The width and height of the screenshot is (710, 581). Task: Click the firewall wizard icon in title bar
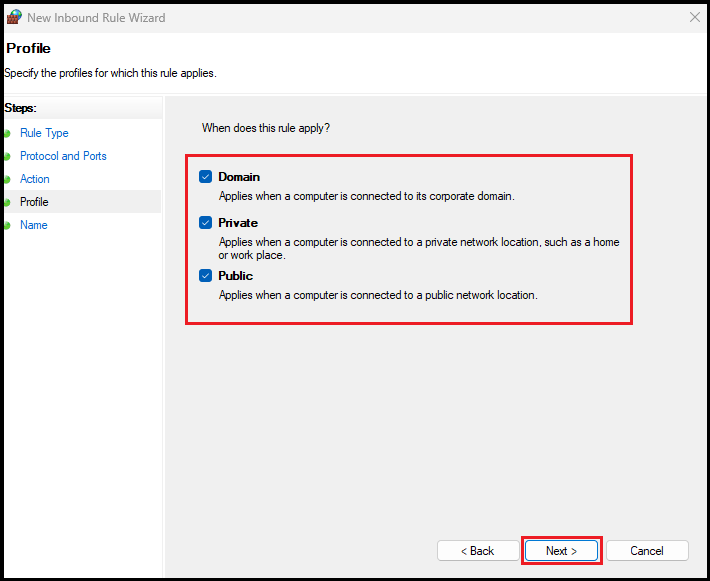point(14,17)
